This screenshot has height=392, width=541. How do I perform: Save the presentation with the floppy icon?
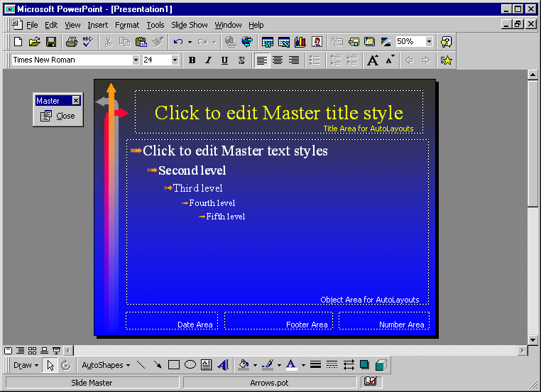point(51,42)
